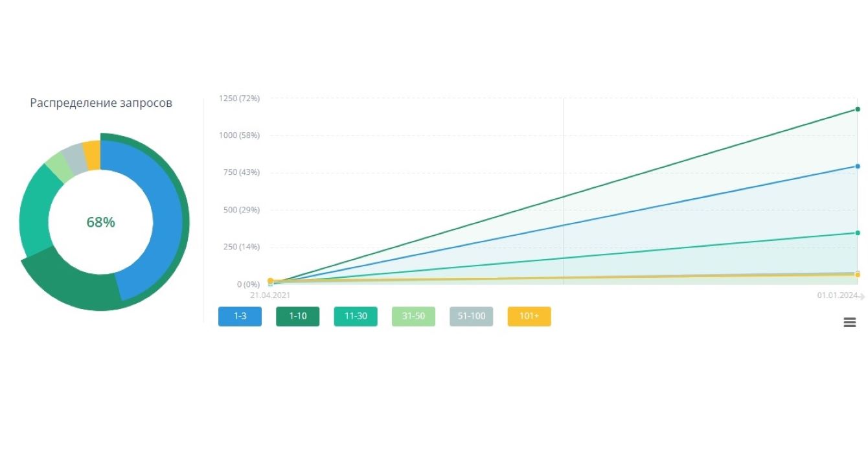
Task: Select the teal line's end data point
Action: coord(858,233)
